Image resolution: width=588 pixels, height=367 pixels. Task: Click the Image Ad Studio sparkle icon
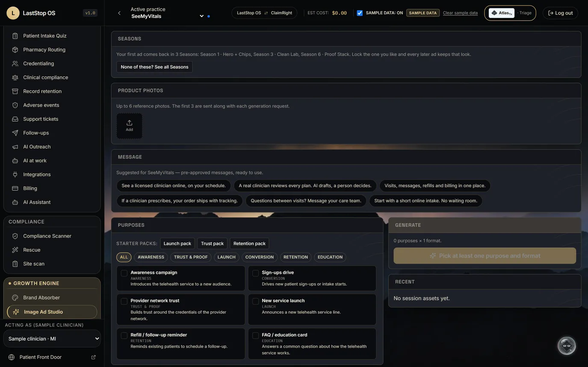tap(16, 312)
